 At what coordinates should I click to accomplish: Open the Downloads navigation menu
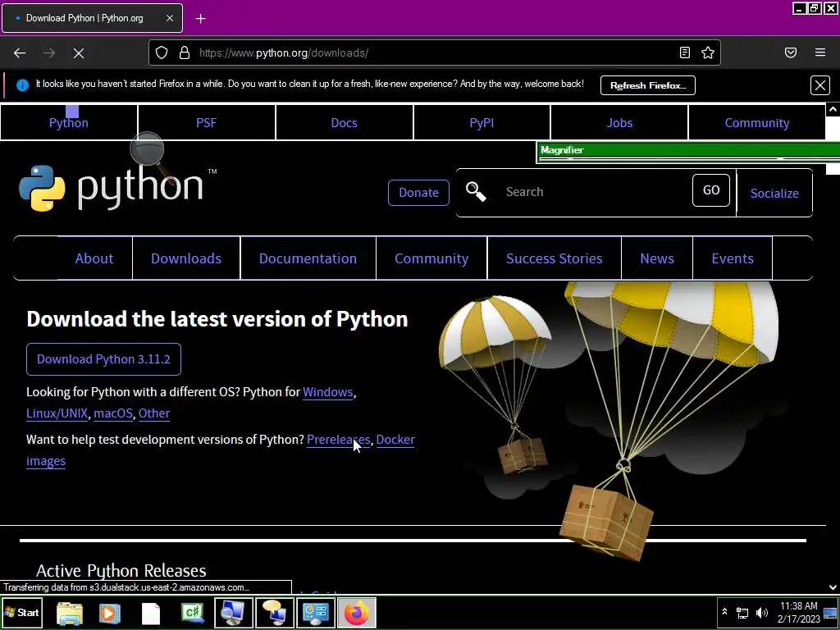coord(186,258)
